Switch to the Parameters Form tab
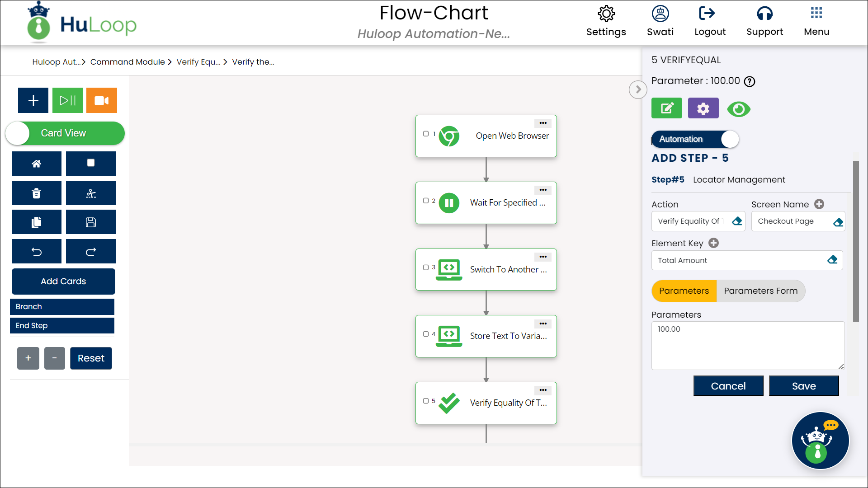 tap(760, 291)
